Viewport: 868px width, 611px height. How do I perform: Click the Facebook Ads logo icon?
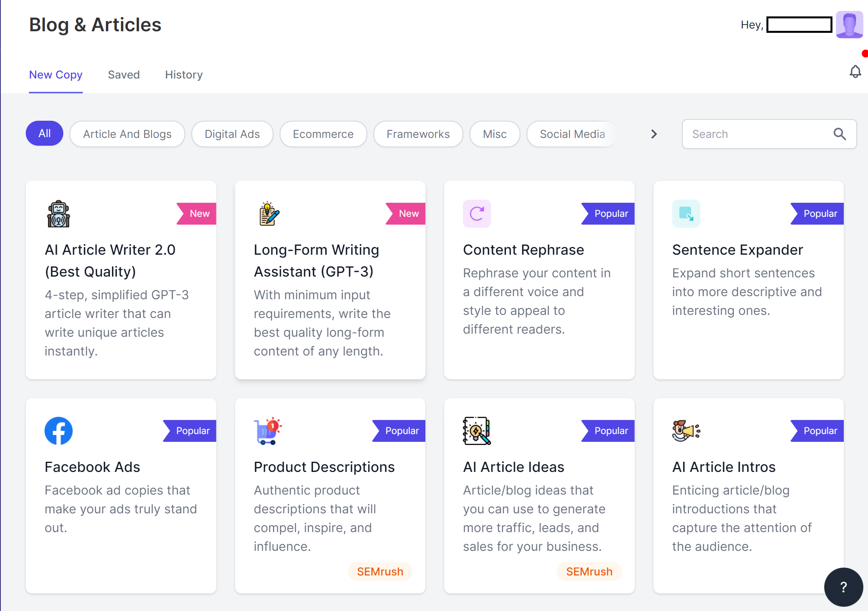pos(59,431)
